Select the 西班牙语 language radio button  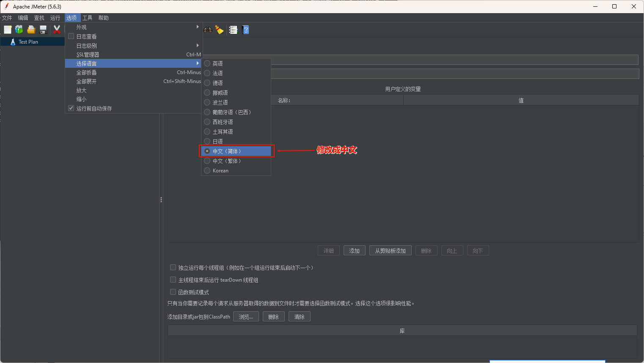tap(207, 122)
